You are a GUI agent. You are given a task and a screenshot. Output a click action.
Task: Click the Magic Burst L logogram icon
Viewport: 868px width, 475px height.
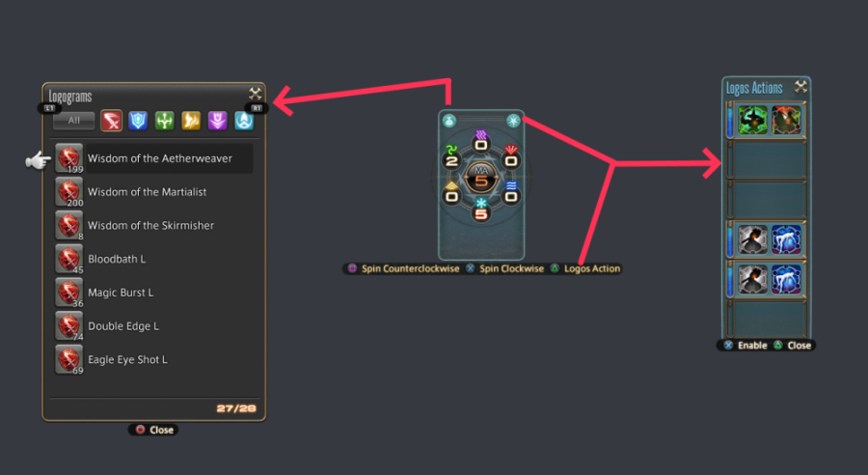(69, 293)
